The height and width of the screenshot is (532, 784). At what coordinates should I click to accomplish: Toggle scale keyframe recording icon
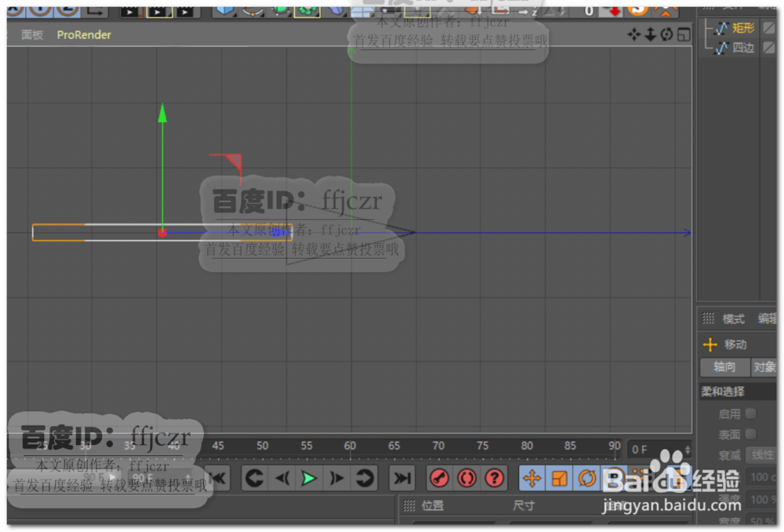[x=560, y=479]
